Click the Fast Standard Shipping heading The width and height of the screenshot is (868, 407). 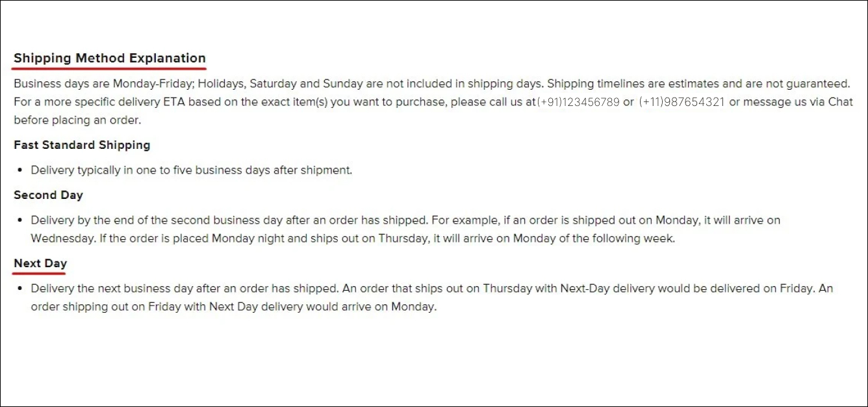pos(82,145)
